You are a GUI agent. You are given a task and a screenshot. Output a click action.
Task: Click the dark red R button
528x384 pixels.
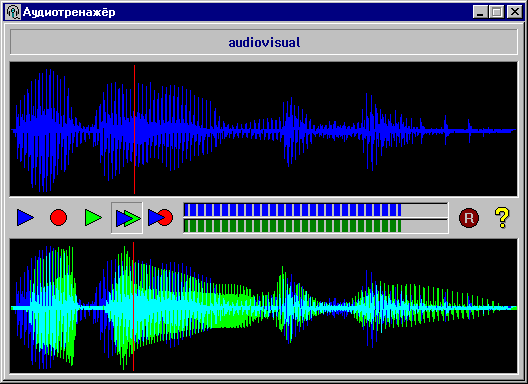coord(469,218)
